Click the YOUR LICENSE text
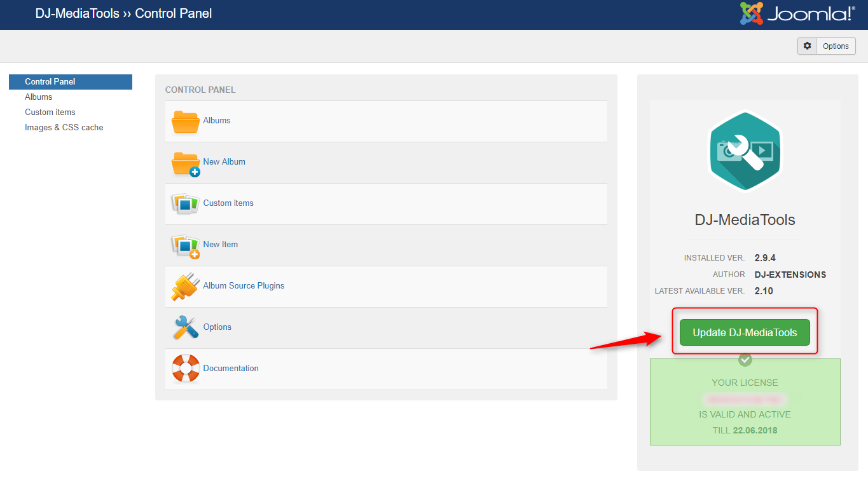The image size is (868, 483). 745,383
